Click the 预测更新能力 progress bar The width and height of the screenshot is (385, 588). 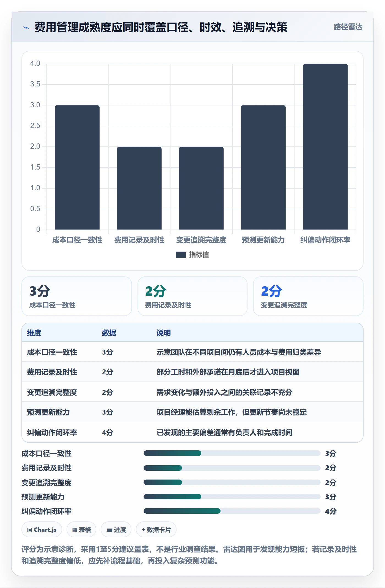(232, 497)
